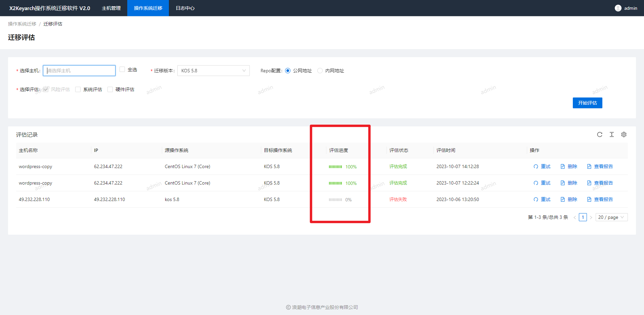The height and width of the screenshot is (315, 644).
Task: Open the column settings gear icon
Action: click(x=624, y=134)
